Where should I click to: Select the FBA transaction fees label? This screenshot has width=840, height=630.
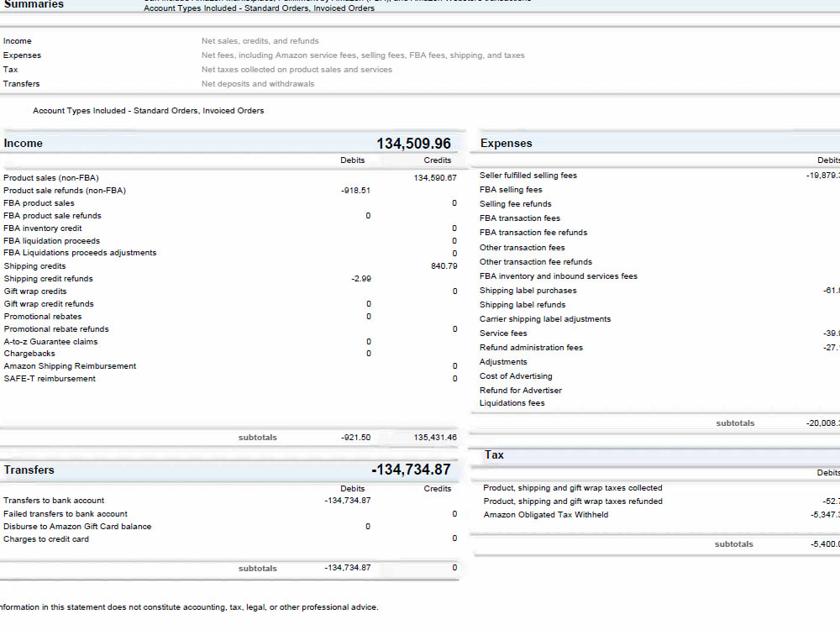520,218
